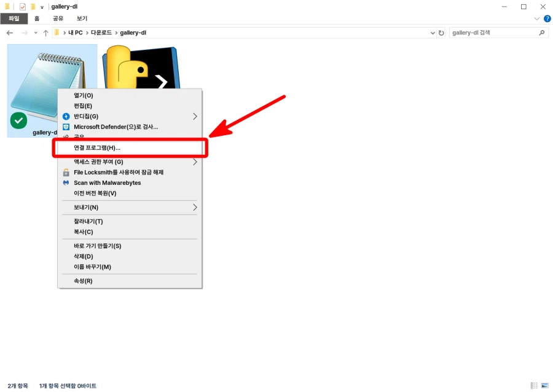The image size is (553, 392).
Task: Choose 편집(E) from context menu
Action: [130, 106]
